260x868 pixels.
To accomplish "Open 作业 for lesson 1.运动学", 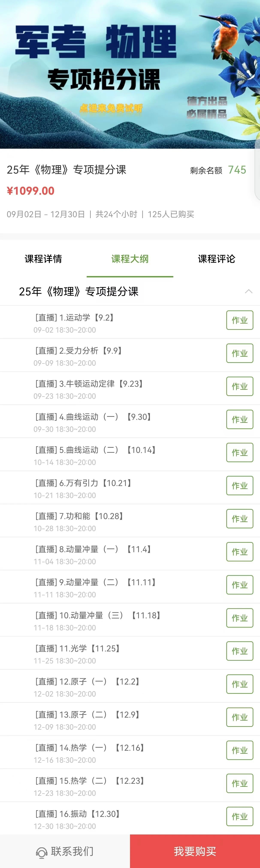I will tap(240, 320).
